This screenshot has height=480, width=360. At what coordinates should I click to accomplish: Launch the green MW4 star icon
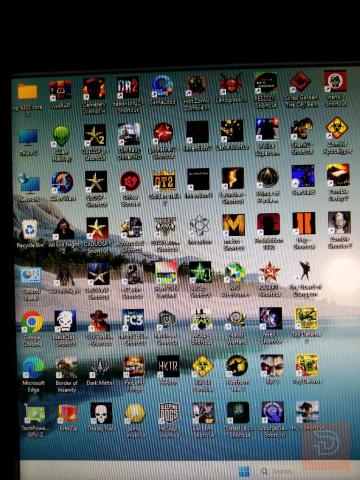[200, 272]
